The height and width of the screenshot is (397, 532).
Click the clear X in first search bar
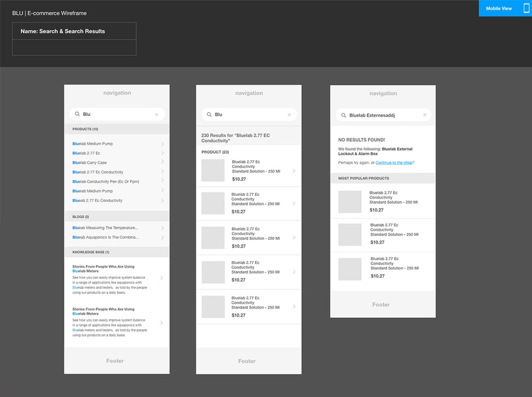[157, 115]
